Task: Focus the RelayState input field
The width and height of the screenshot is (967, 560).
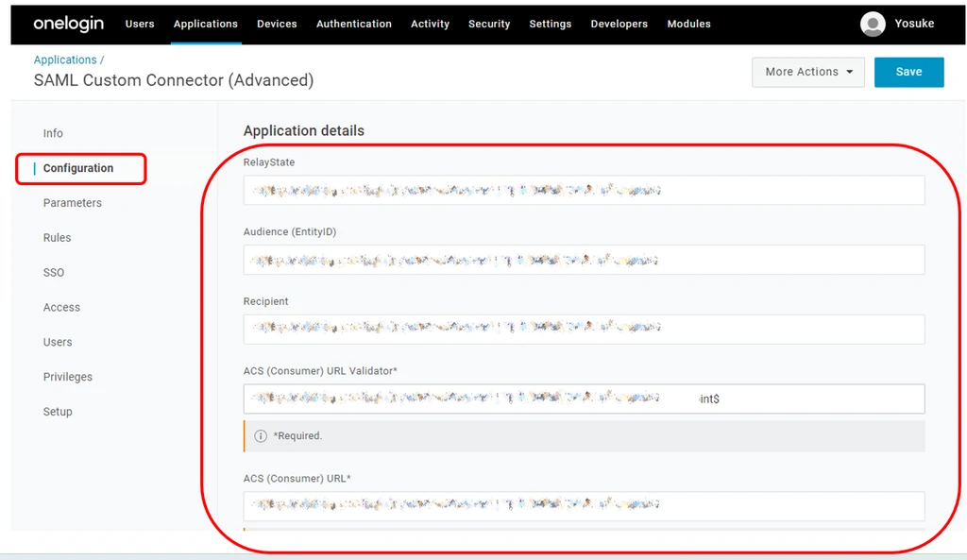Action: point(584,191)
